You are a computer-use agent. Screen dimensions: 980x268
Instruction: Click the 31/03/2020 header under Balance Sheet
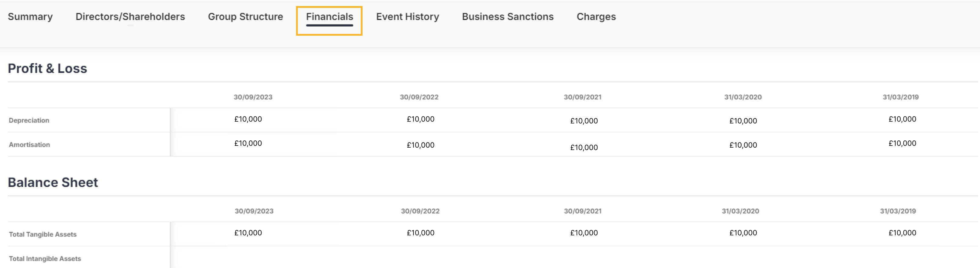point(740,211)
